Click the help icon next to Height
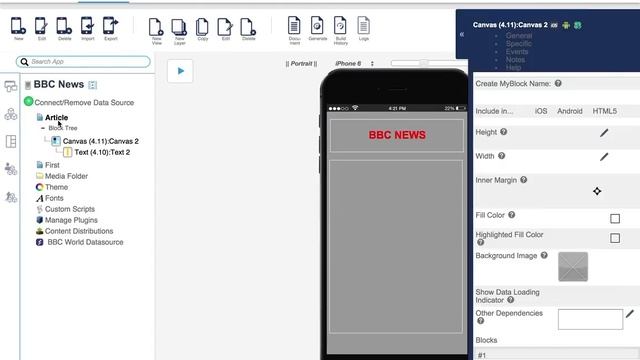This screenshot has height=360, width=640. (x=504, y=132)
